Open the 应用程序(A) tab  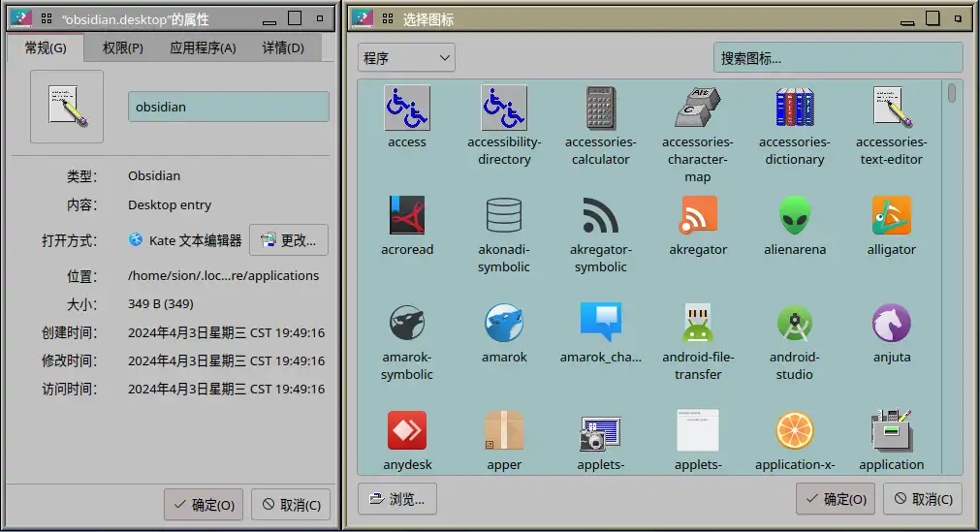[x=203, y=47]
